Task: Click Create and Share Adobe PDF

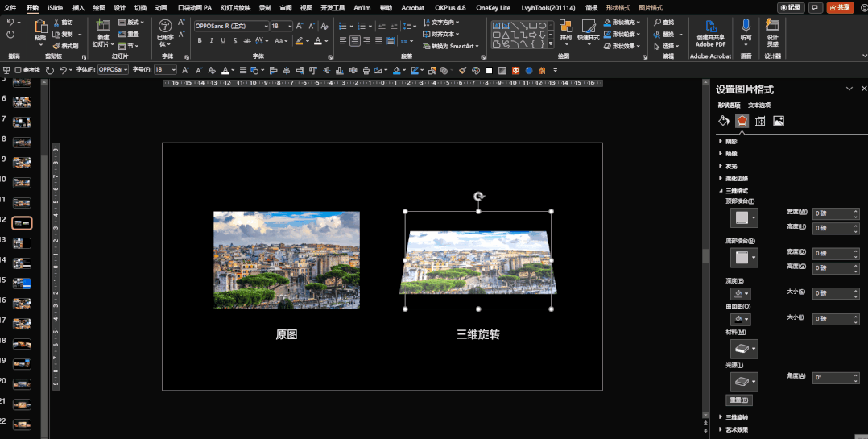Action: (x=711, y=33)
